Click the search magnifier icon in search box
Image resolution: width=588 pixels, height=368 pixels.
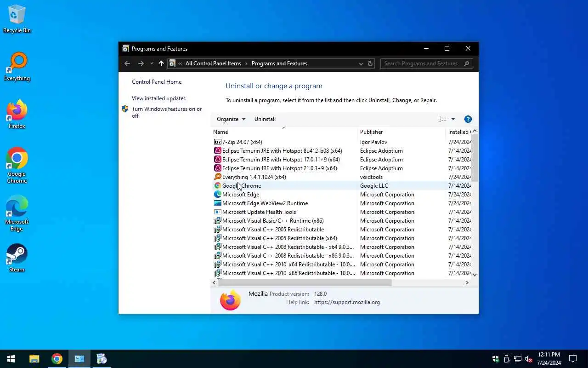(x=467, y=63)
